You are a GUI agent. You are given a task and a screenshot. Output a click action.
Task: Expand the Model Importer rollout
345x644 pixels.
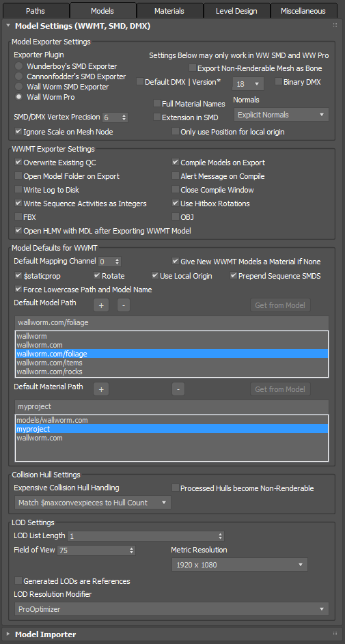pos(8,634)
